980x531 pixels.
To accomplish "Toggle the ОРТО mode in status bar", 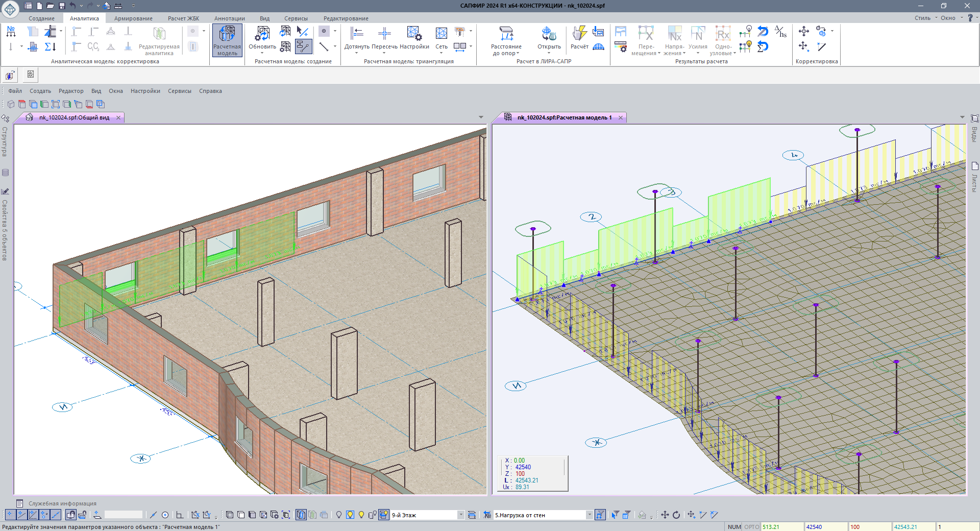I will click(x=751, y=527).
